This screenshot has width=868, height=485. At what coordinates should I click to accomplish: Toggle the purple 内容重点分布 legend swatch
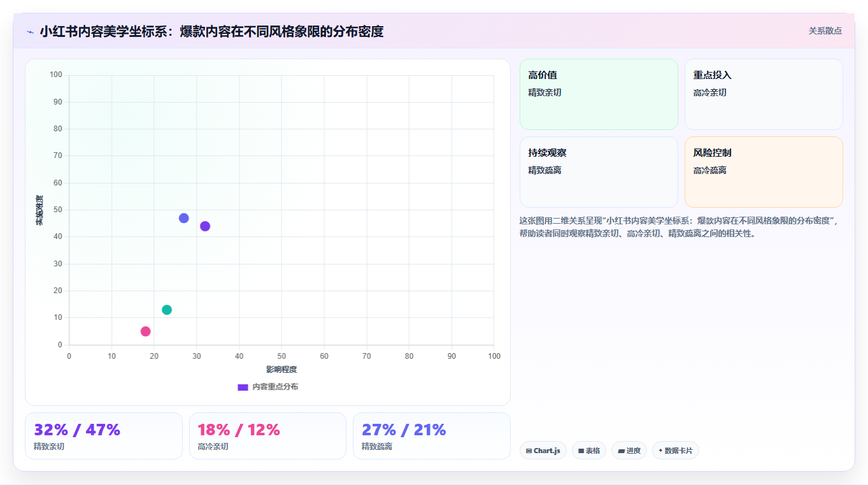(243, 387)
